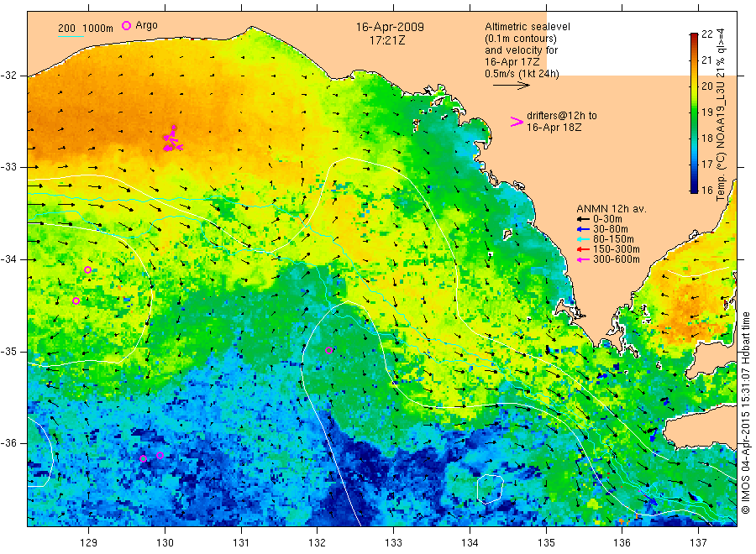Click the ANMN 12h av. heading
Viewport: 756px width, 554px height.
coord(612,209)
